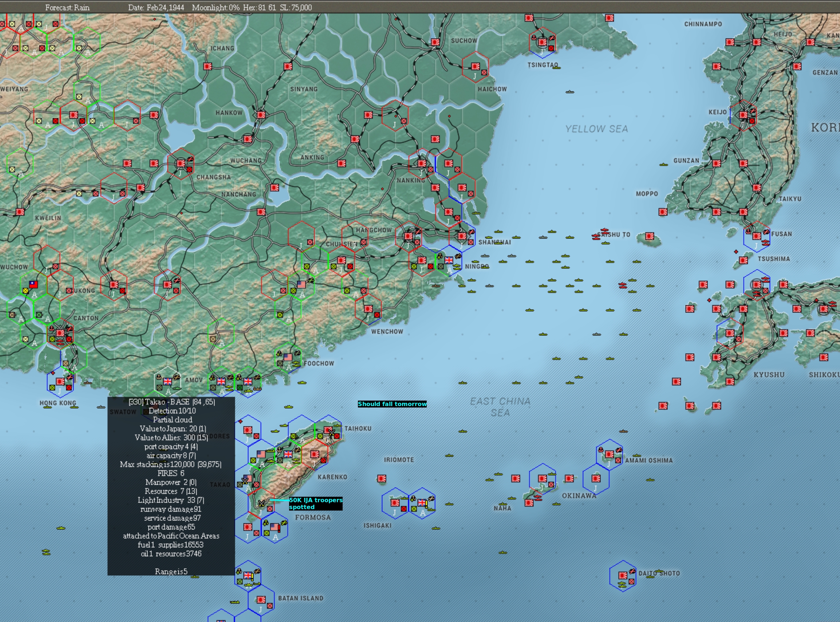Select the Japanese flag in the Karenko hex
The height and width of the screenshot is (622, 840).
click(x=315, y=454)
